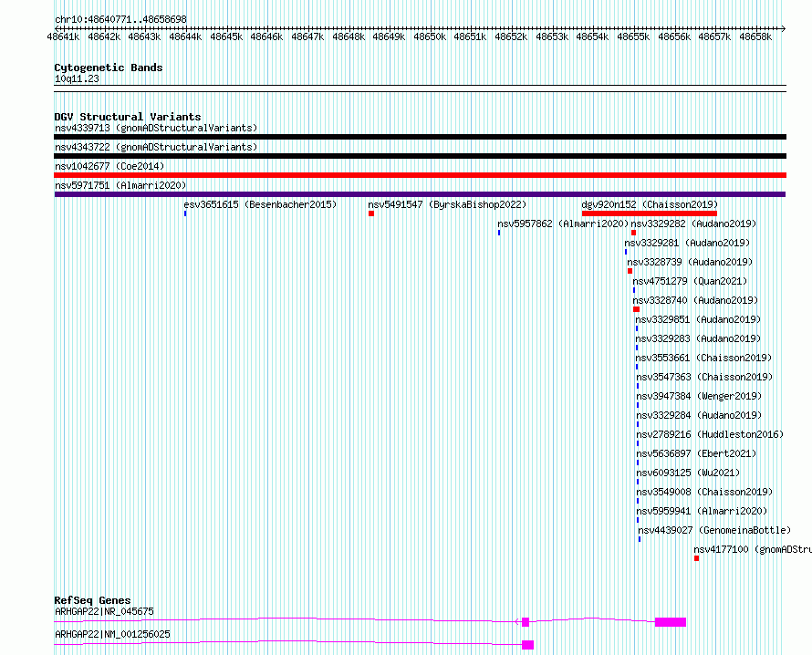Viewport: 812px width, 655px height.
Task: Select the ARHGAP22|NR_045675 transcript label
Action: coord(104,611)
